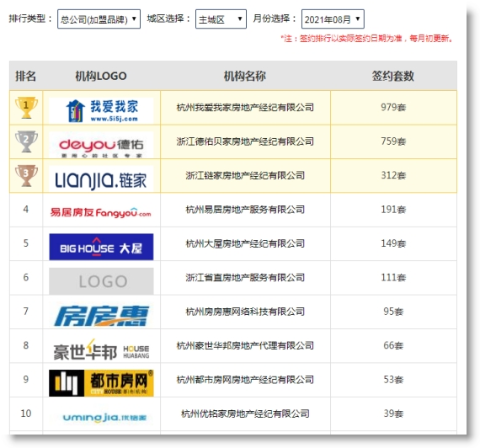Click the bronze third-place trophy icon

tap(26, 175)
